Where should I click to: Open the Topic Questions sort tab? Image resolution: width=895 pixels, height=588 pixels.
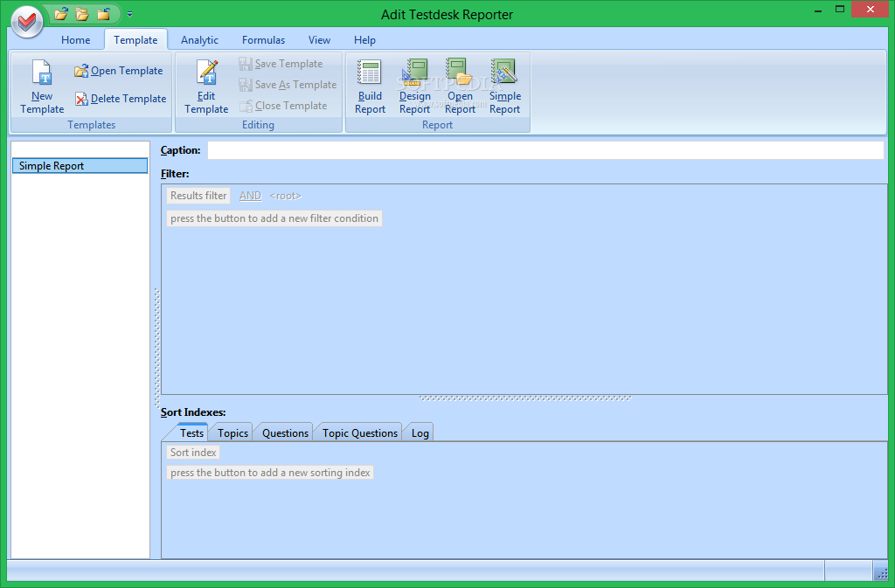click(359, 432)
